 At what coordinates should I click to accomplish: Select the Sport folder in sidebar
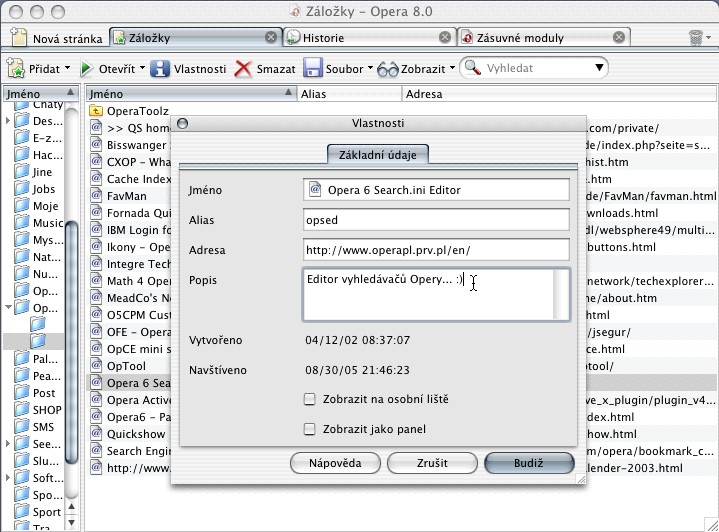pyautogui.click(x=38, y=512)
